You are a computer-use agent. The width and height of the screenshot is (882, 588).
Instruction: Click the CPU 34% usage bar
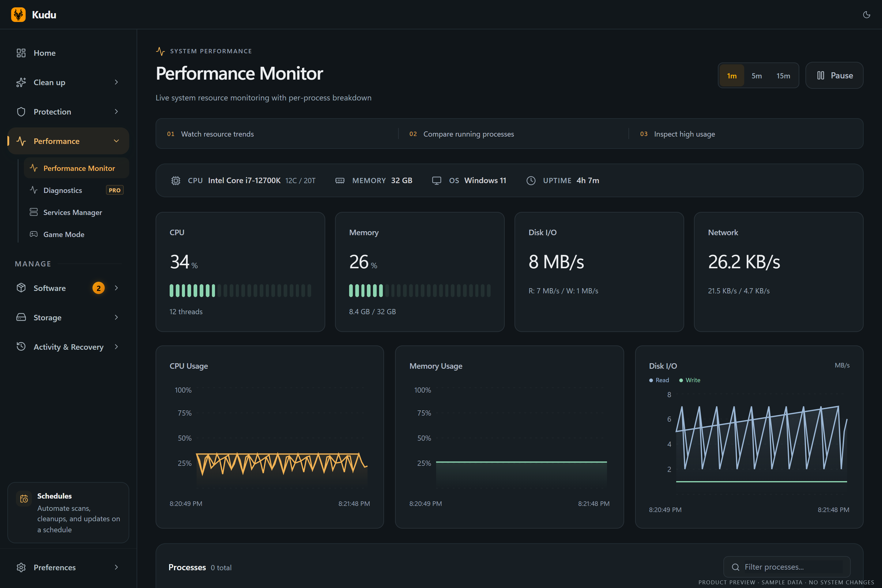240,291
